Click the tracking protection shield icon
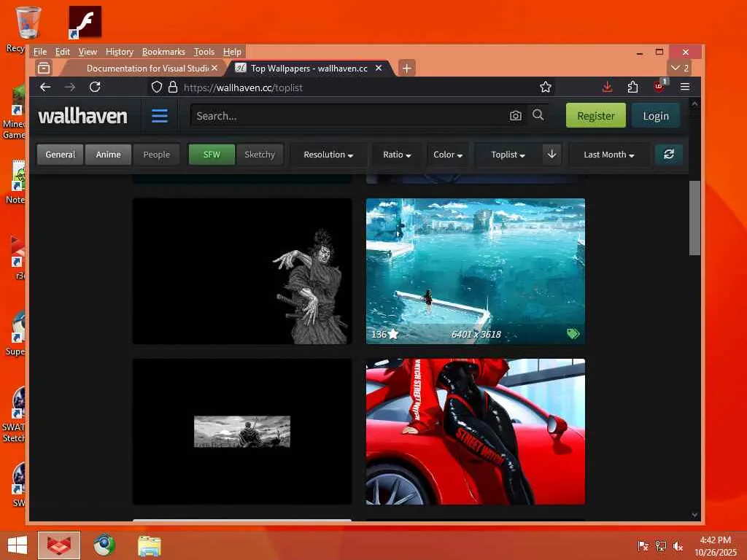 [157, 87]
